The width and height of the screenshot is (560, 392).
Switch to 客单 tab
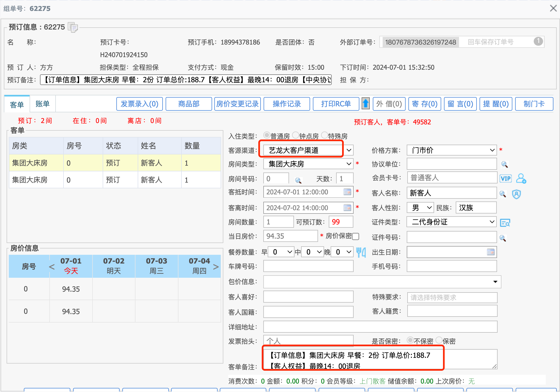(17, 104)
